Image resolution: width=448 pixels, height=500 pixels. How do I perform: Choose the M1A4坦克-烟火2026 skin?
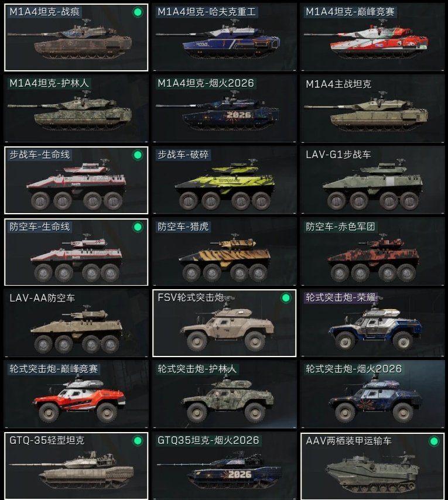coord(224,108)
